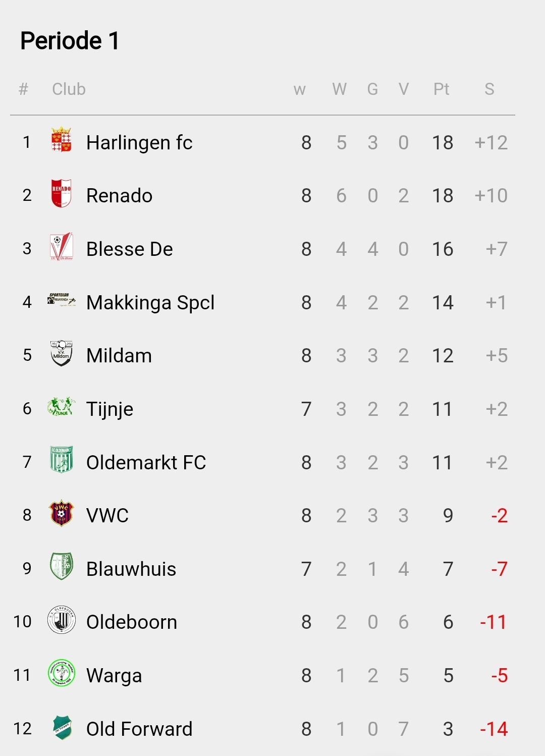
Task: Tap the Tijnje green logo
Action: pyautogui.click(x=61, y=407)
